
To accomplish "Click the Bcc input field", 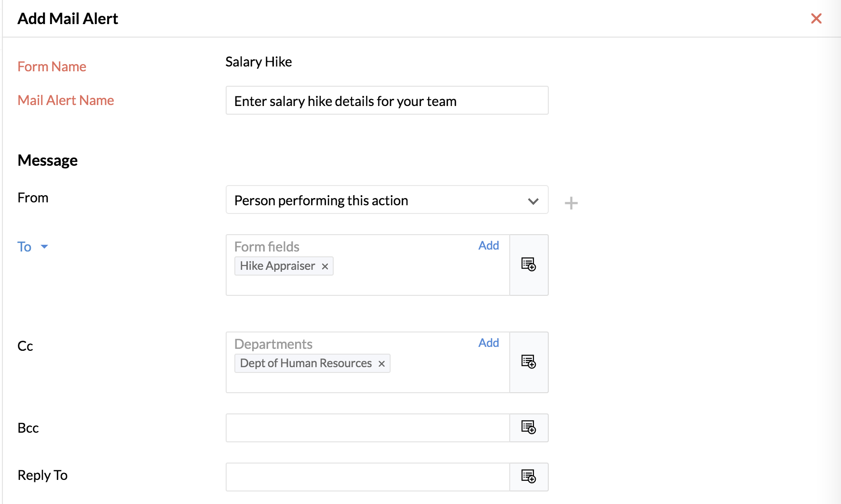I will (x=367, y=428).
